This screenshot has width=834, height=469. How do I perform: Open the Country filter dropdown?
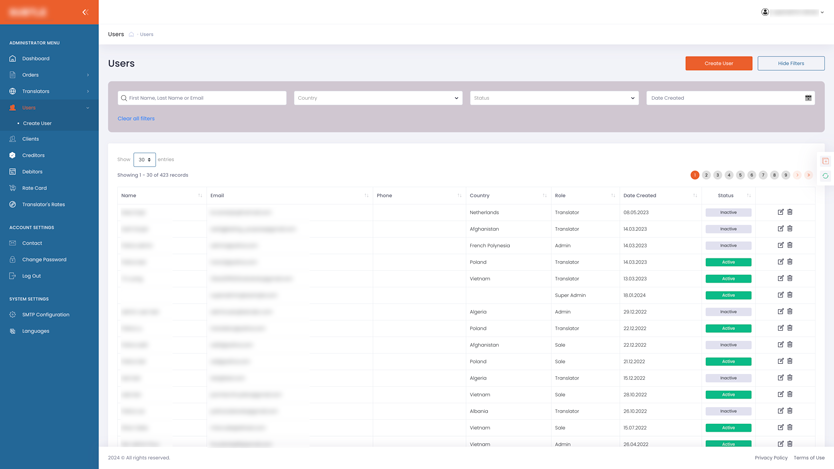[x=378, y=98]
